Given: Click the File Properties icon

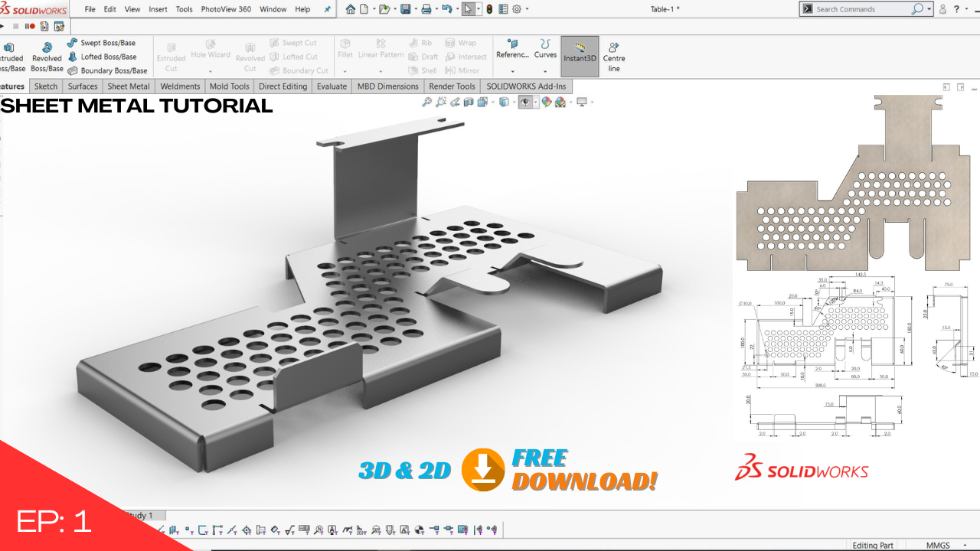Looking at the screenshot, I should (x=503, y=9).
